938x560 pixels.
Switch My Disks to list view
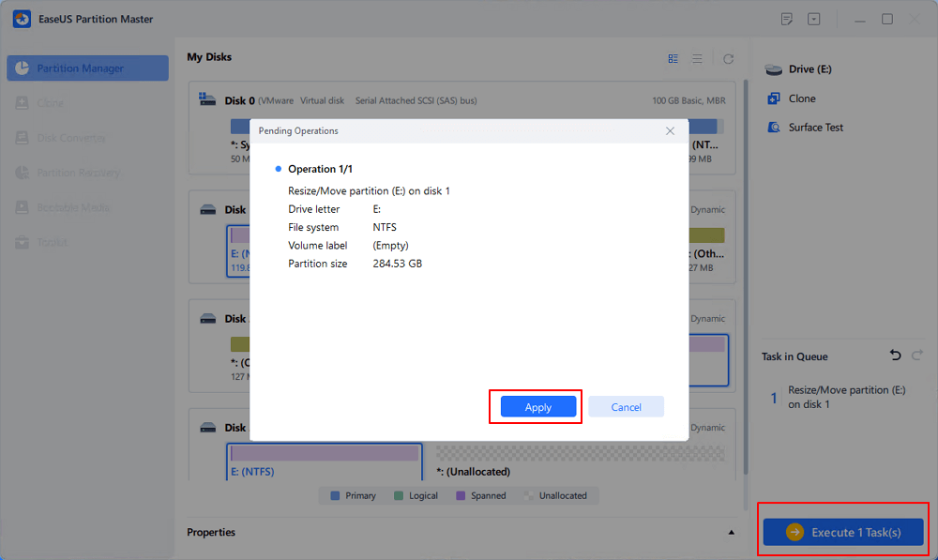coord(697,59)
